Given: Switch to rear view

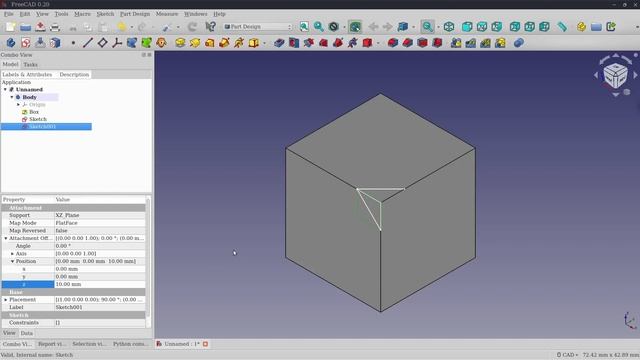Looking at the screenshot, I should [x=515, y=27].
